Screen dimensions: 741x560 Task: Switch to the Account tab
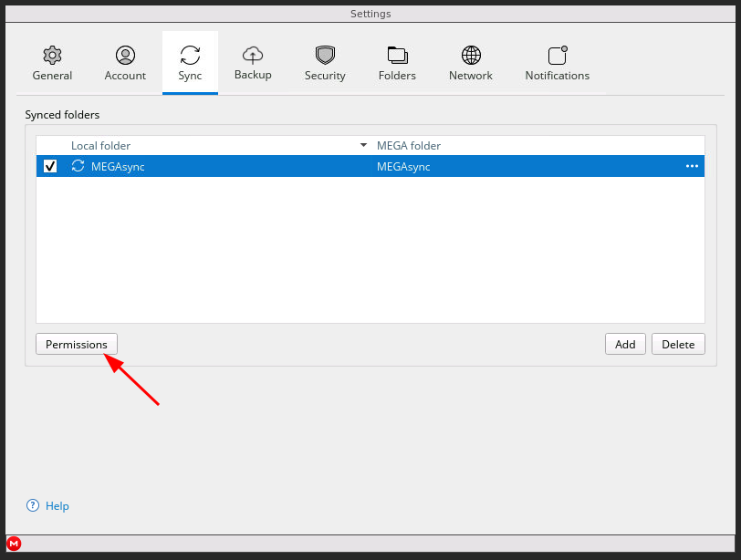coord(125,63)
